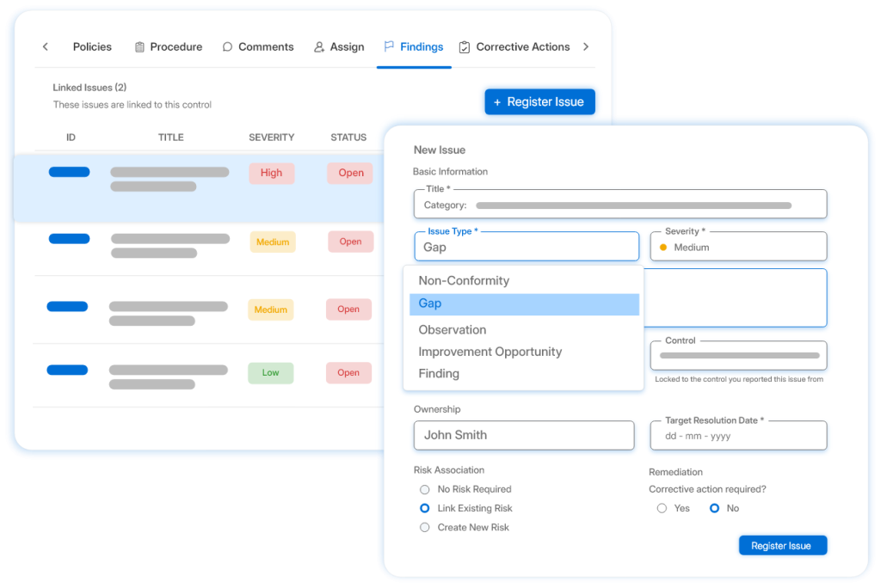Image resolution: width=881 pixels, height=588 pixels.
Task: Choose Improvement Opportunity from the list
Action: [524, 352]
